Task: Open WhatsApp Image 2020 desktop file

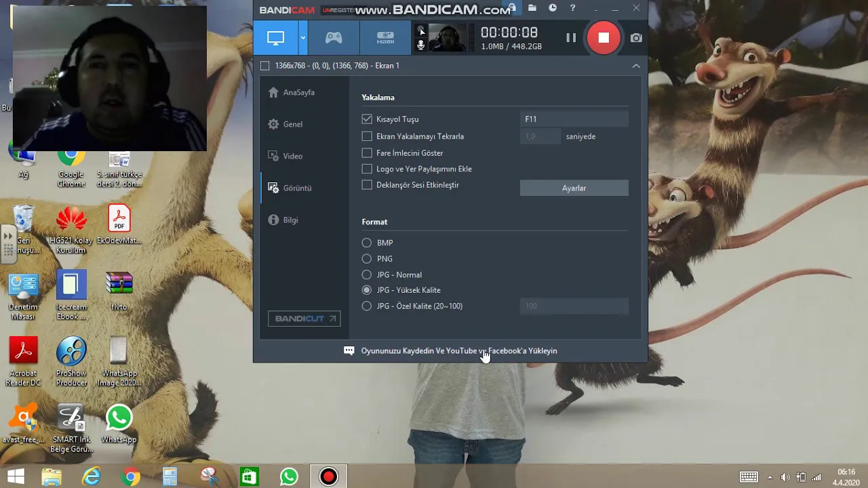Action: [x=119, y=362]
